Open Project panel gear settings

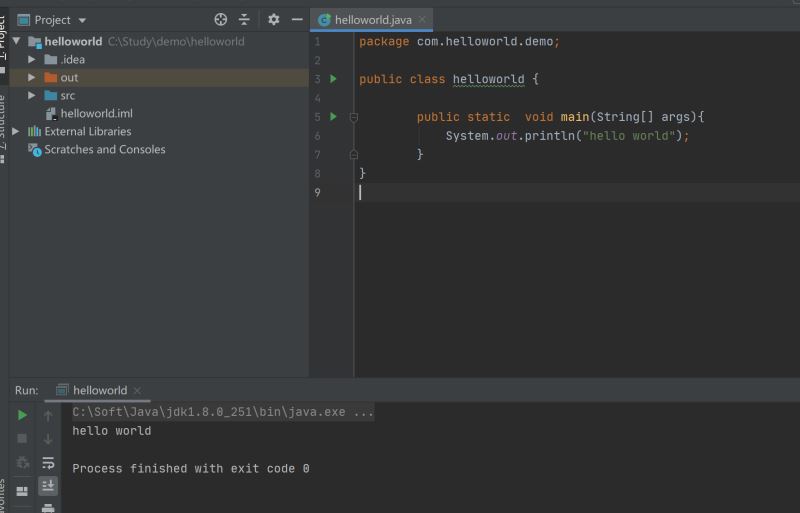(x=273, y=20)
